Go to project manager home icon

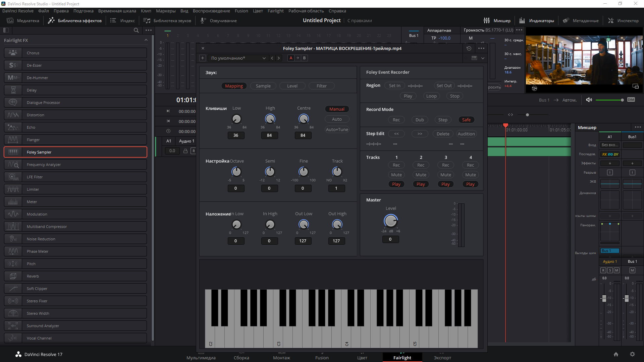click(616, 354)
